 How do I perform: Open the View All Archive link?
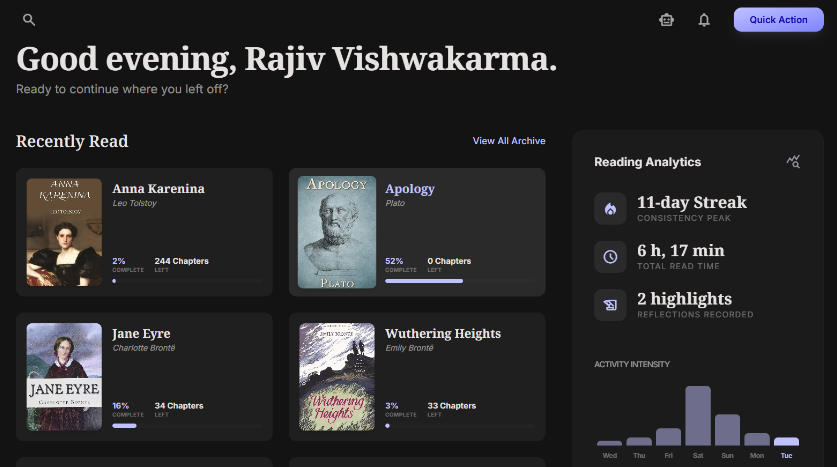(x=509, y=141)
